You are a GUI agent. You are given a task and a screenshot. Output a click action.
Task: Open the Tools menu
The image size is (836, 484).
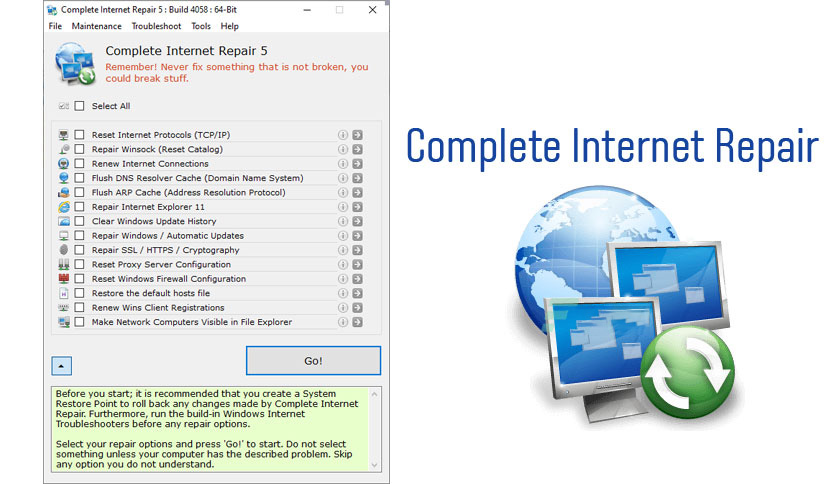(x=201, y=26)
